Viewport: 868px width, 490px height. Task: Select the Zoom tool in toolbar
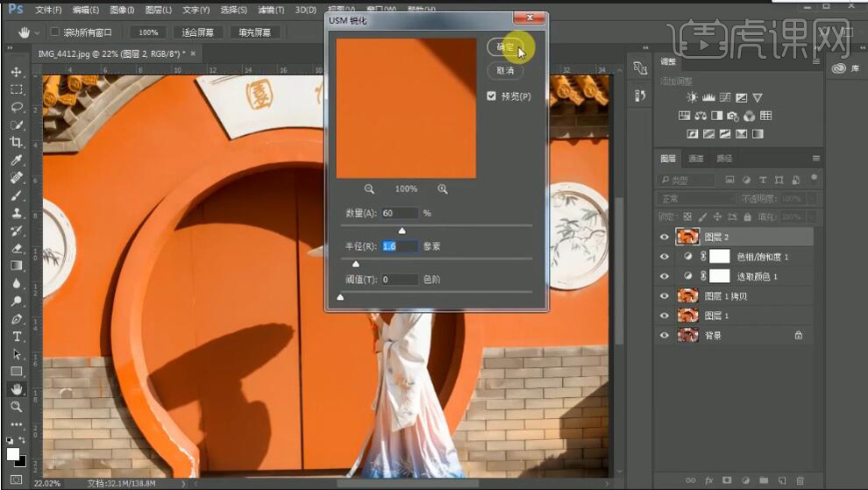click(x=16, y=407)
